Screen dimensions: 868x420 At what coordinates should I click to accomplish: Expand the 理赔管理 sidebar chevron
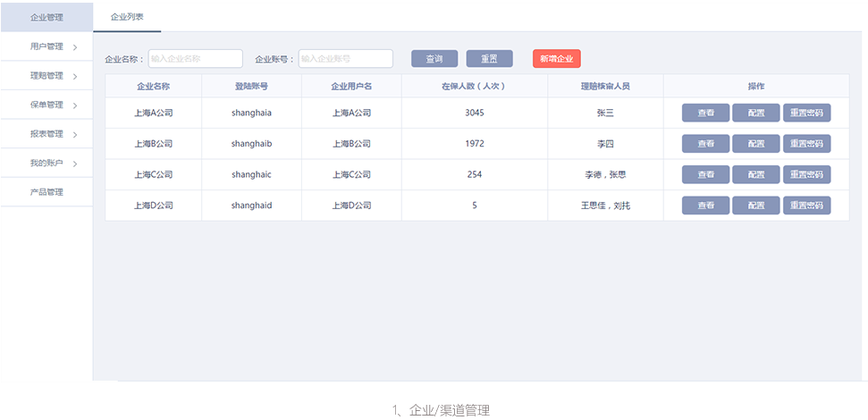[x=75, y=77]
